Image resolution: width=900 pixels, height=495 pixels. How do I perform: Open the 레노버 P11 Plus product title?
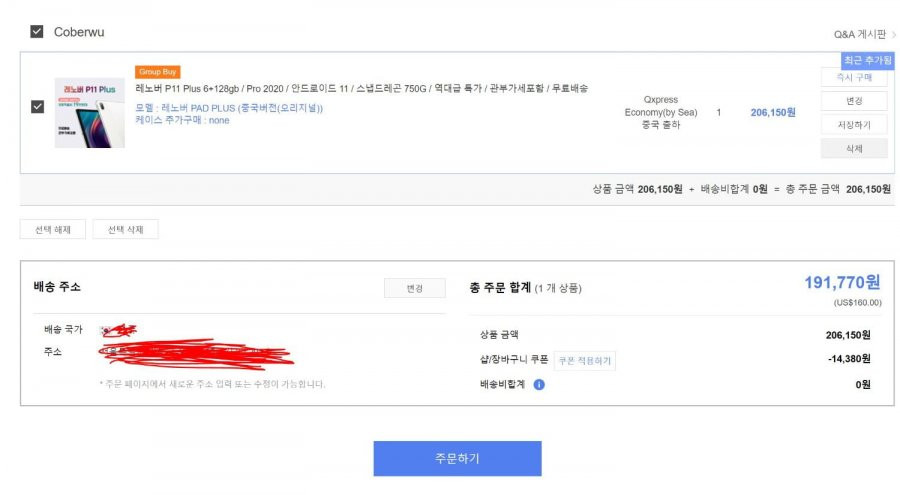[362, 88]
